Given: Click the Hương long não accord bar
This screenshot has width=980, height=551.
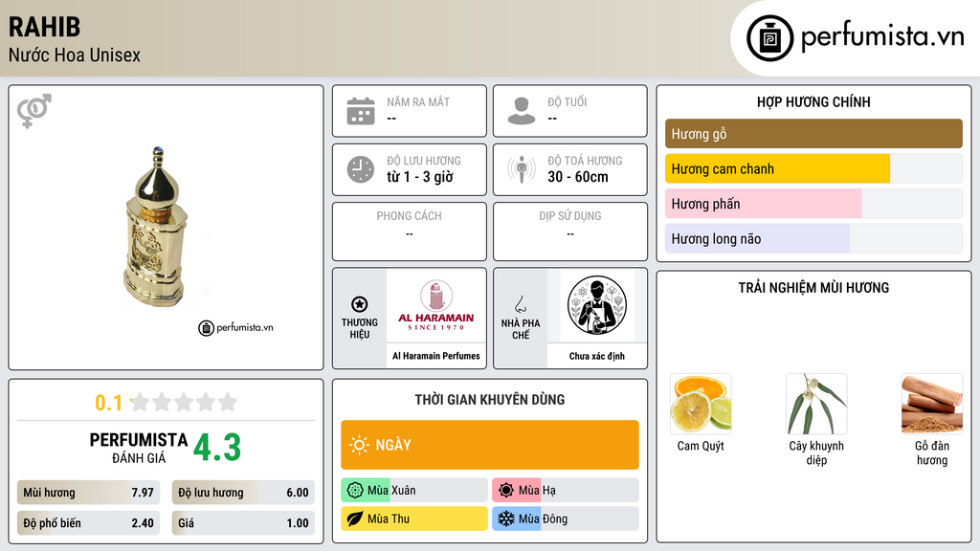Looking at the screenshot, I should click(813, 238).
